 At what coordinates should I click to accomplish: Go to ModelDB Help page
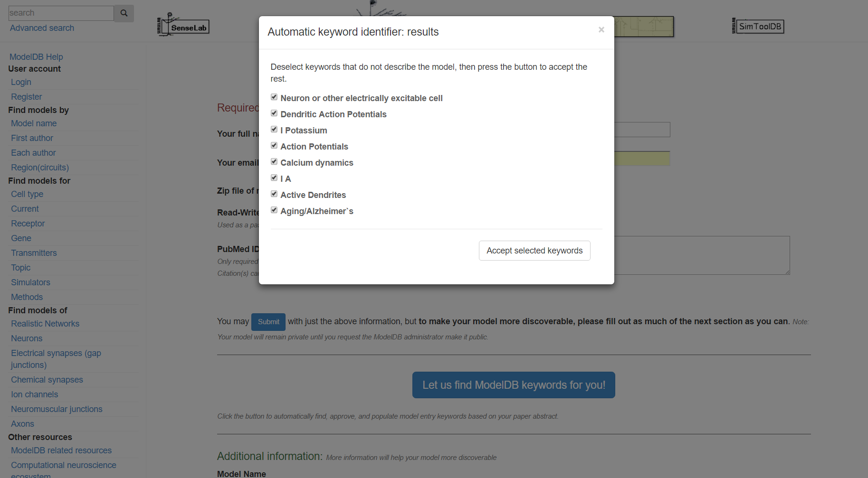(x=36, y=57)
